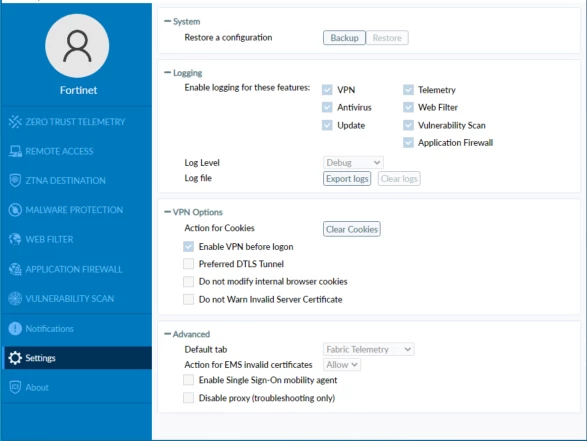Click the Zero Trust Telemetry sidebar icon

15,122
